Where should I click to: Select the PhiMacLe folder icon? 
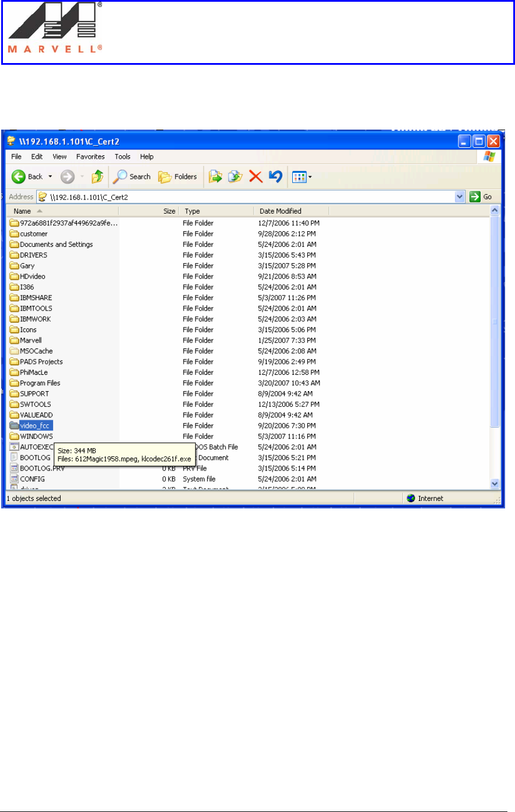click(15, 372)
